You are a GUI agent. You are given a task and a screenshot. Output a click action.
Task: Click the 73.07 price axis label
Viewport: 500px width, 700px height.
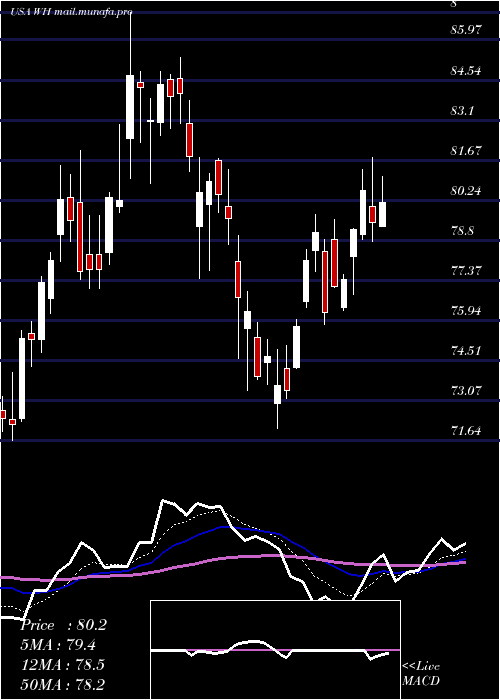[467, 391]
